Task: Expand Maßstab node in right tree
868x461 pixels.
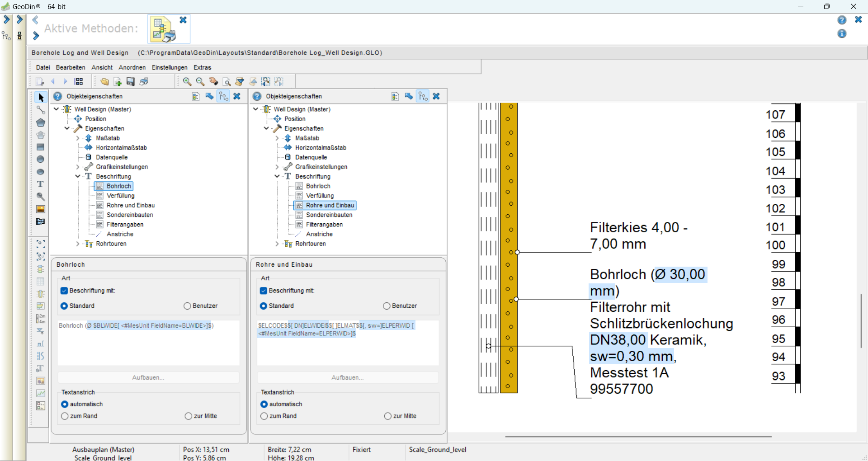Action: pyautogui.click(x=277, y=138)
